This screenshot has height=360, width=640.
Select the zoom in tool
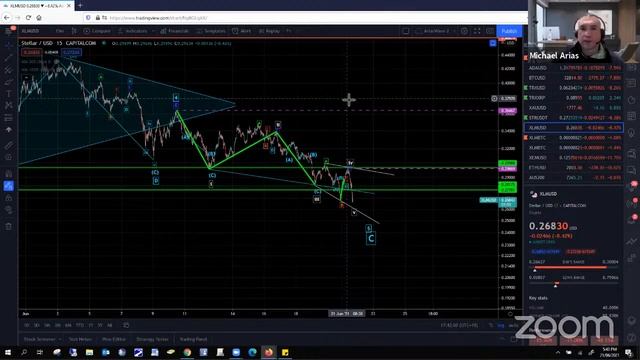9,157
